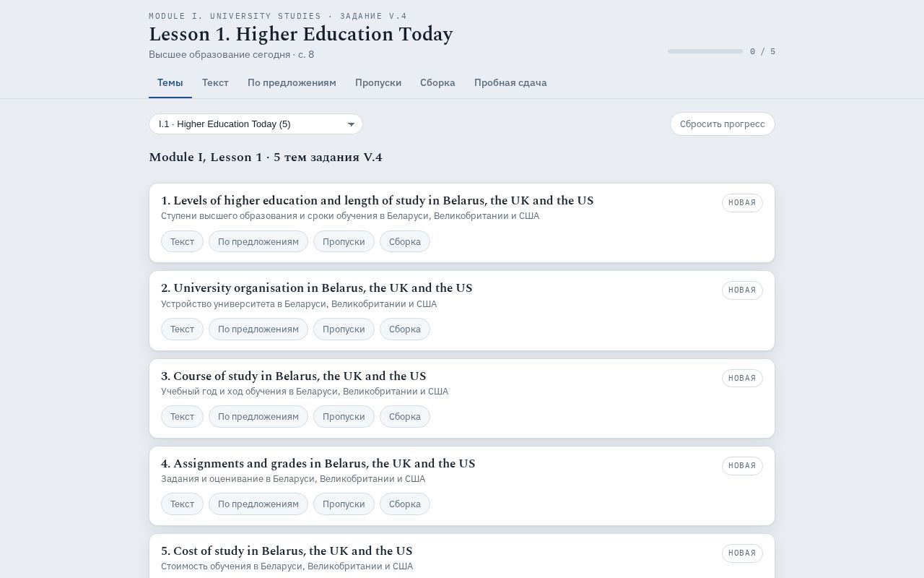
Task: Click title '4. Assignments and grades in Belarus'
Action: click(x=318, y=463)
